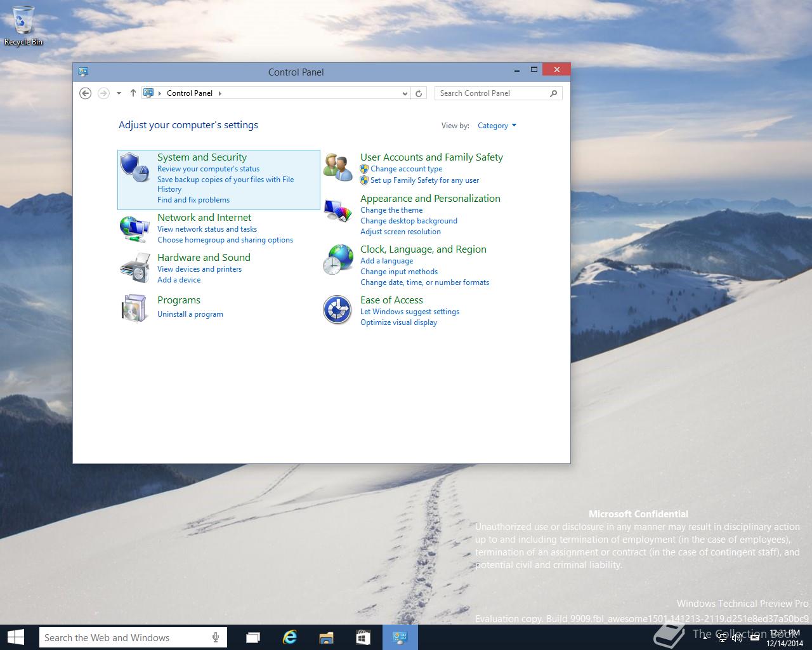This screenshot has width=812, height=650.
Task: Click the taskbar clock and date
Action: point(785,638)
